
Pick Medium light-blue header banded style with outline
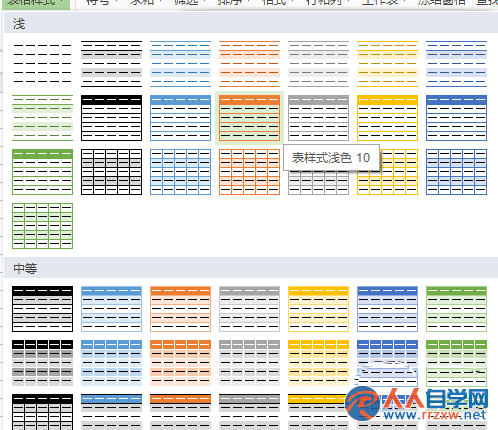coord(111,309)
